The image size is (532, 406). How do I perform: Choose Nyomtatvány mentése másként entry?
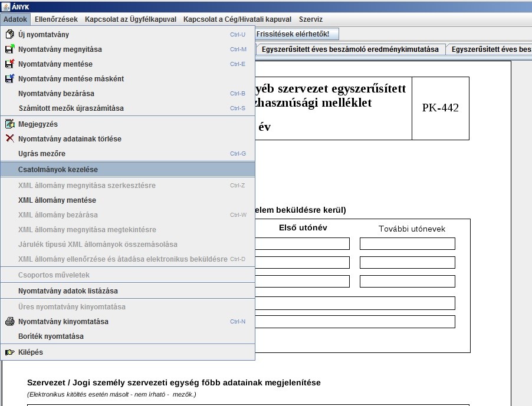(127, 78)
